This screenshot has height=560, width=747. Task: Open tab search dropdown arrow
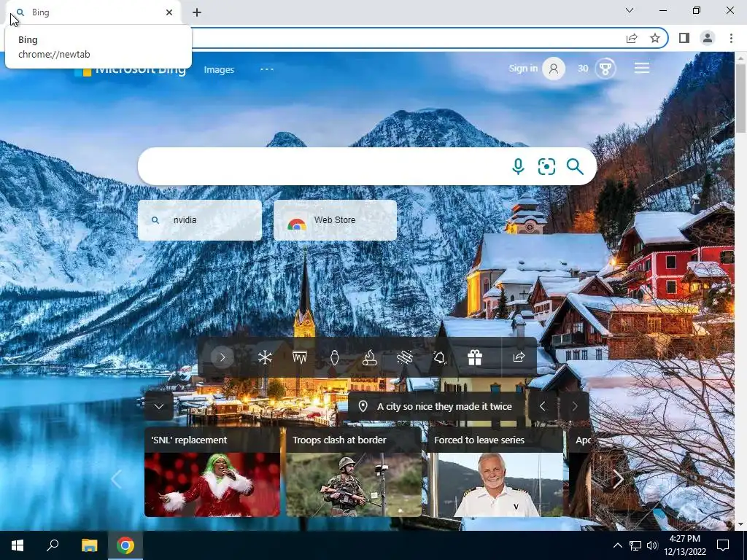tap(630, 10)
